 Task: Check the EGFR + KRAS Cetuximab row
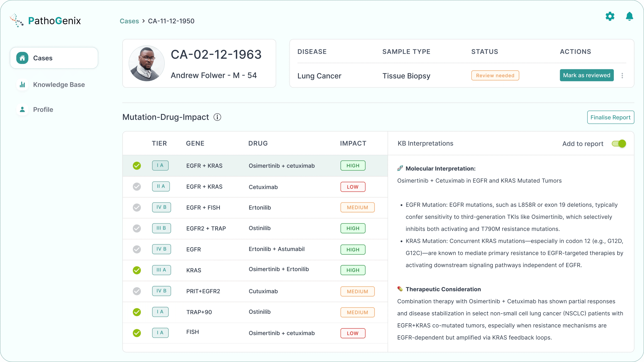click(x=137, y=187)
